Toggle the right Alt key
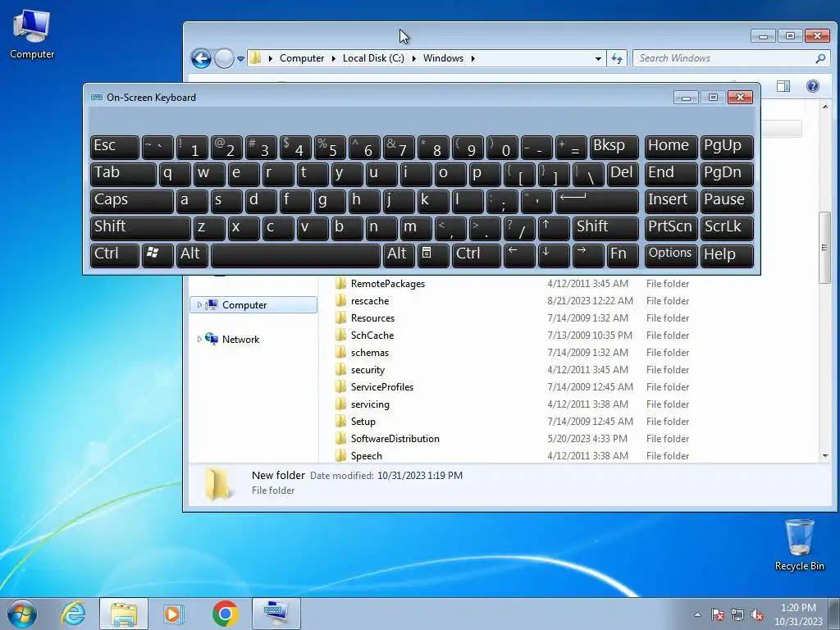 pyautogui.click(x=399, y=255)
